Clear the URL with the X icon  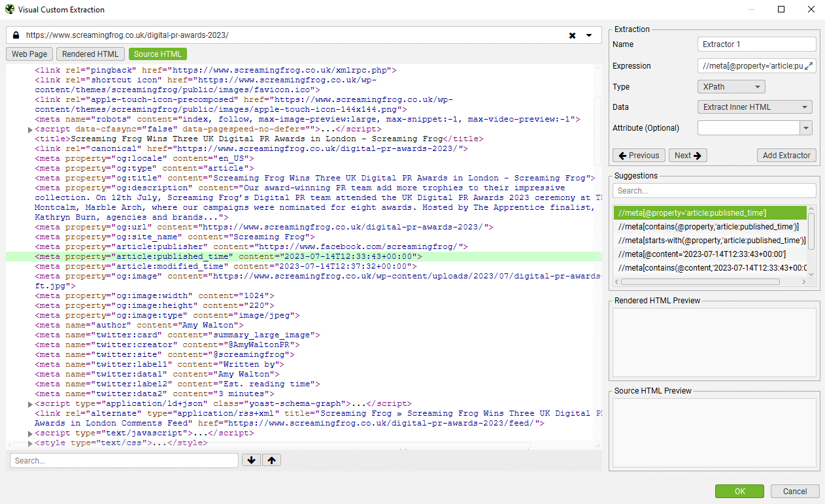tap(573, 35)
